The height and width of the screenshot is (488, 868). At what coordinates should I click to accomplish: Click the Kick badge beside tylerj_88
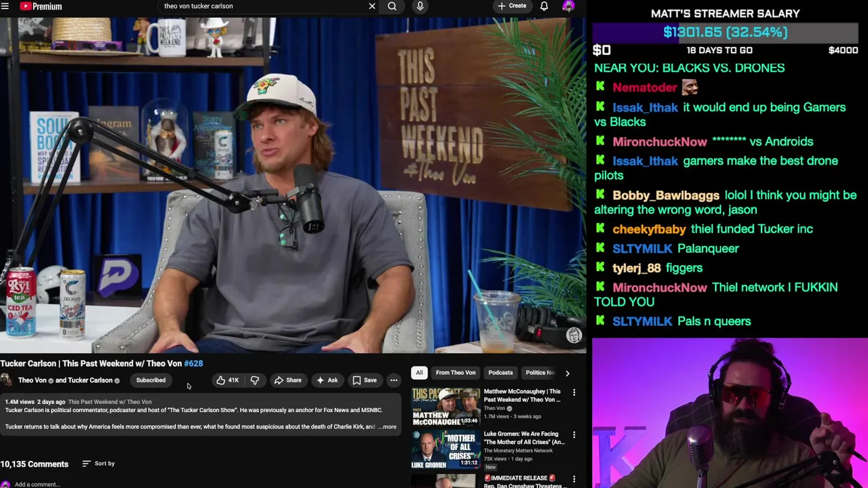600,267
